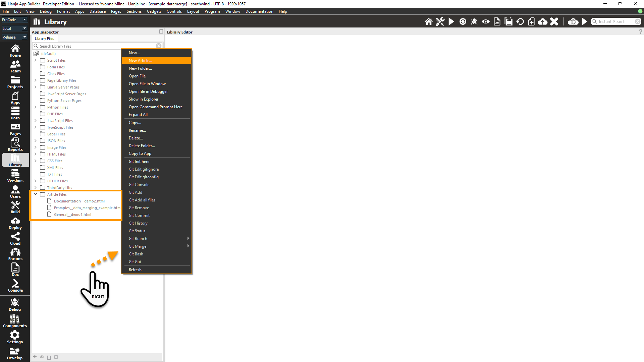This screenshot has height=362, width=644.
Task: Click the bug debug icon in top toolbar
Action: tap(474, 22)
